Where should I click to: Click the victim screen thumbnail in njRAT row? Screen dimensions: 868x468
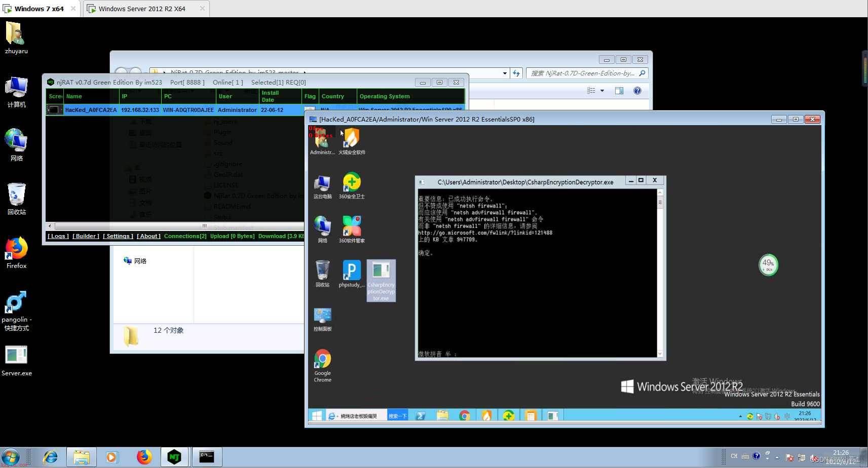point(54,110)
